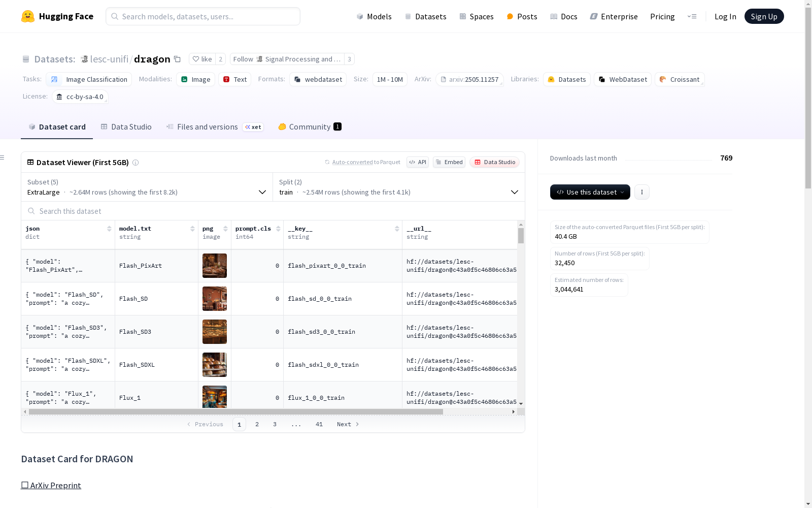Click the Search this dataset field

coord(273,211)
